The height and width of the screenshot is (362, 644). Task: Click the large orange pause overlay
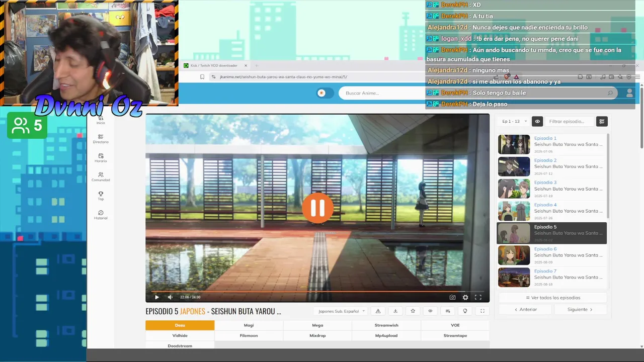[317, 208]
